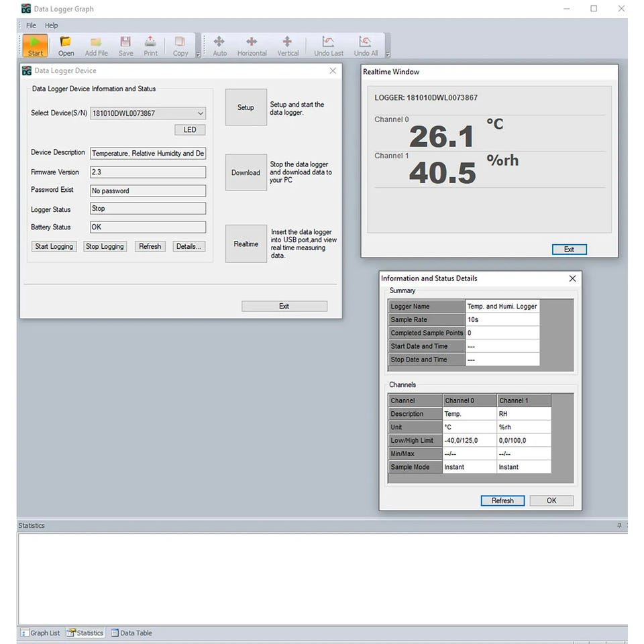Click the Horizontal zoom toolbar icon
This screenshot has height=644, width=644.
coord(252,46)
